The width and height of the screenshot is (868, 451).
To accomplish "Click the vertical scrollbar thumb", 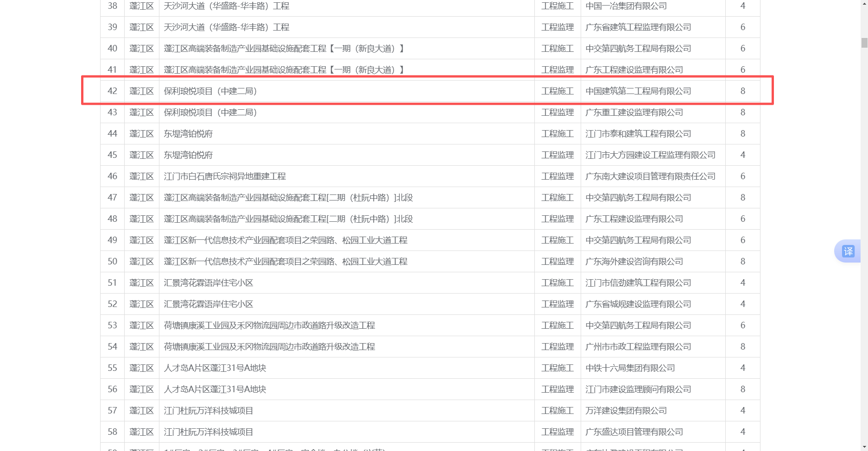I will 864,43.
